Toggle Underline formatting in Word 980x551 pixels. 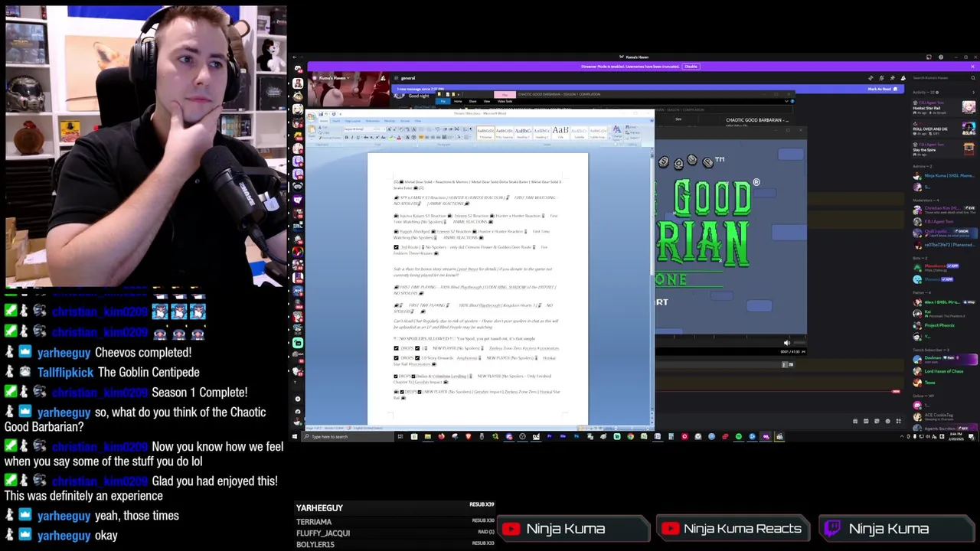[358, 137]
